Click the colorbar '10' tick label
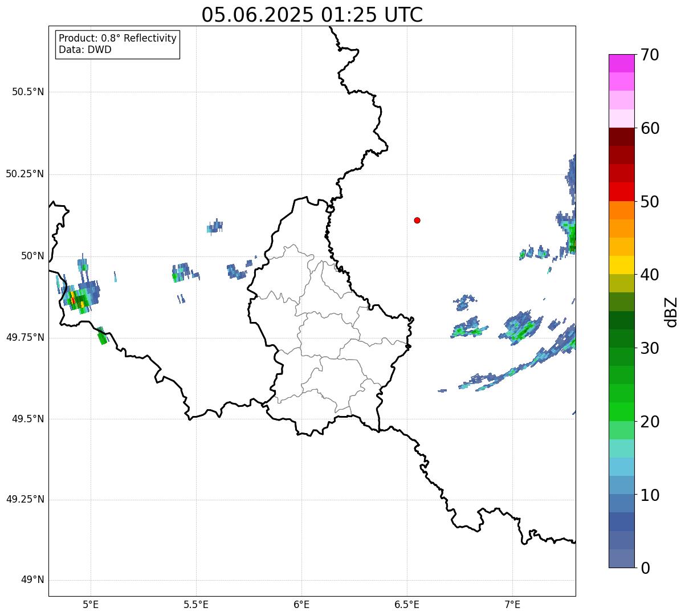Image resolution: width=685 pixels, height=616 pixels. pos(650,495)
